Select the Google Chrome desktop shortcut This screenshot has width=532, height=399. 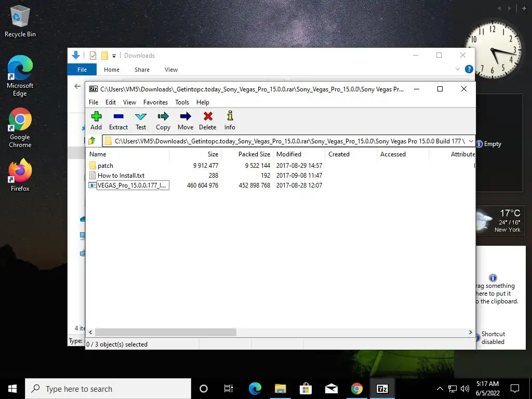pyautogui.click(x=20, y=128)
